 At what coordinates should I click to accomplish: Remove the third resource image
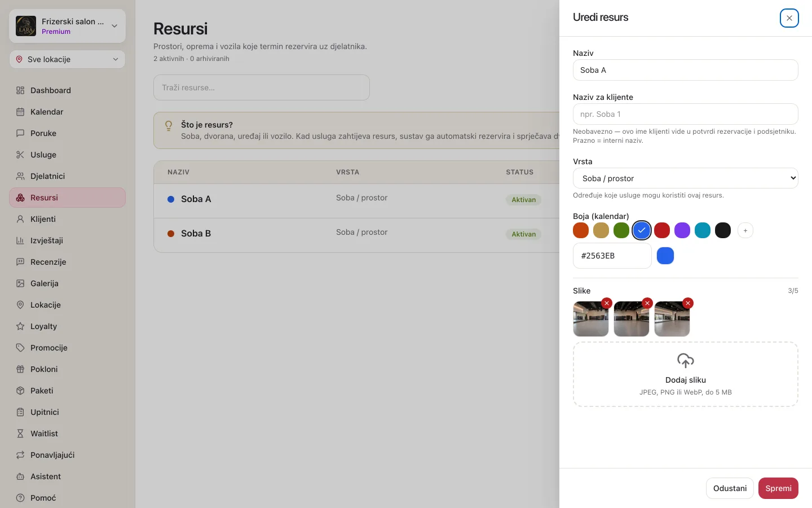pyautogui.click(x=688, y=303)
